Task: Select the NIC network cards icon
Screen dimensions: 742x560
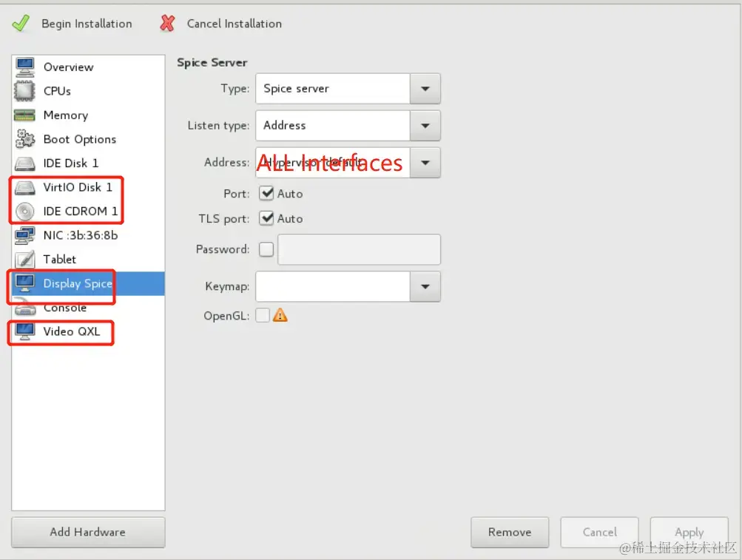Action: 24,235
